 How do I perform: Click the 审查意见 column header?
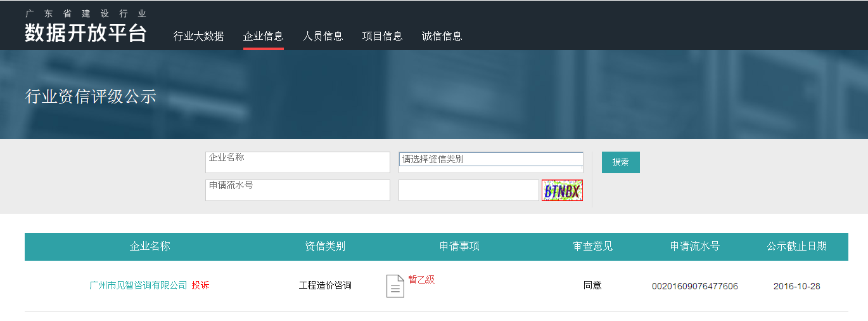(x=592, y=246)
